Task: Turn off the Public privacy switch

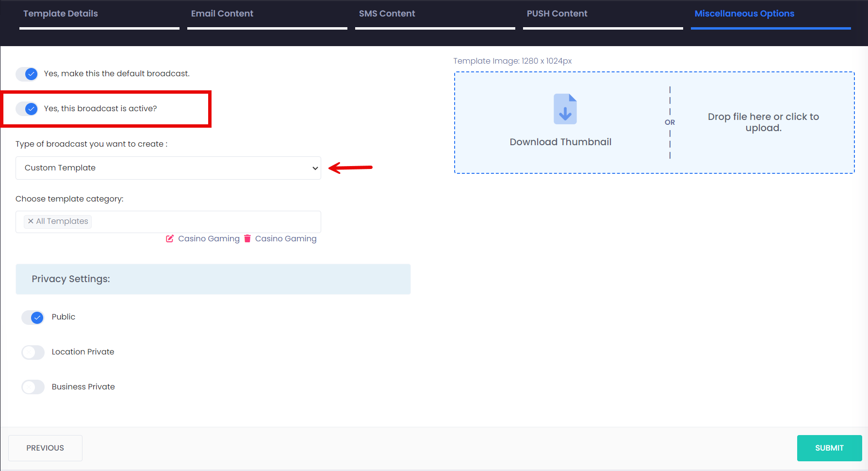Action: (x=33, y=318)
